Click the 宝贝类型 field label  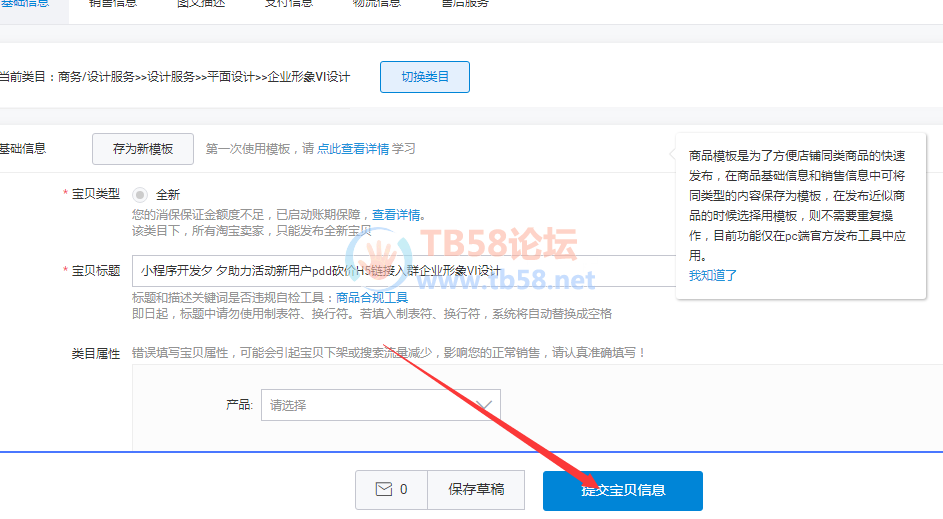[96, 194]
